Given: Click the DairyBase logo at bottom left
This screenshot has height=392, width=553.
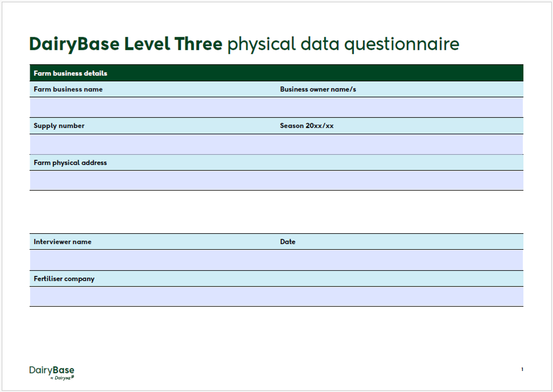Looking at the screenshot, I should point(52,370).
